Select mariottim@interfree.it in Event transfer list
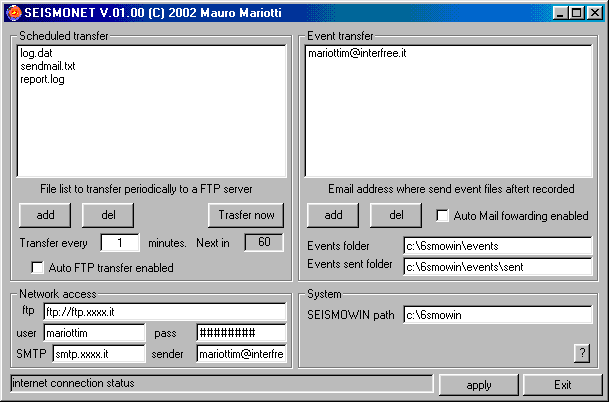The width and height of the screenshot is (609, 402). [357, 53]
